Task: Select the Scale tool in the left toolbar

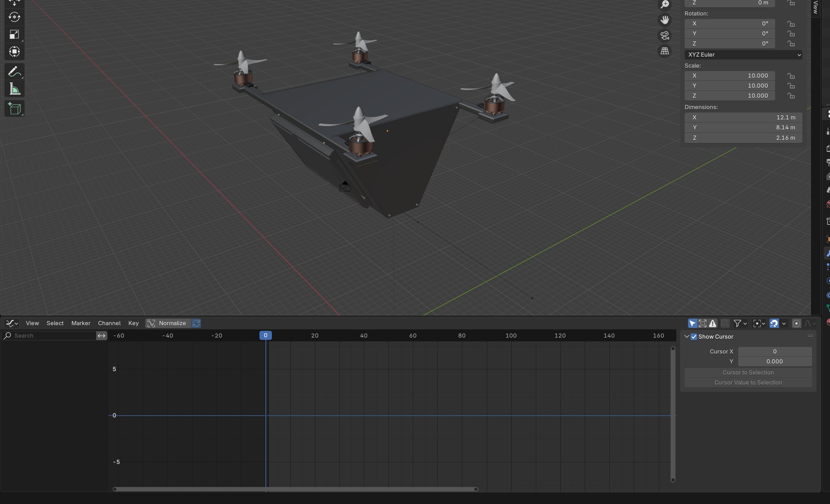Action: [14, 34]
